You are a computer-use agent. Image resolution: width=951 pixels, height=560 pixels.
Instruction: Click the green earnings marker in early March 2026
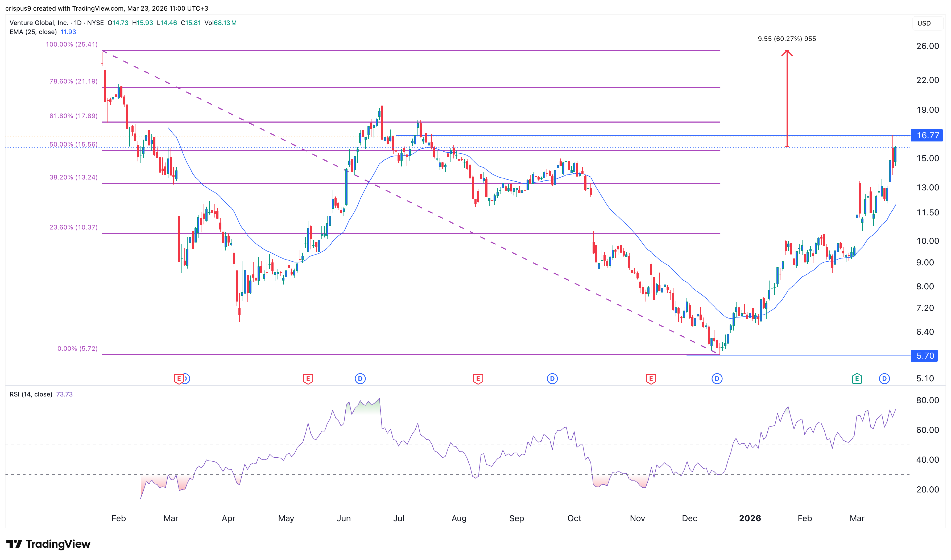(857, 378)
